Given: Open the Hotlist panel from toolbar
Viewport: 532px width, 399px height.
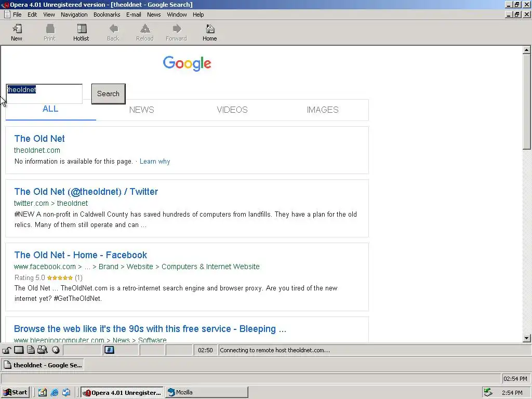Looking at the screenshot, I should point(81,33).
